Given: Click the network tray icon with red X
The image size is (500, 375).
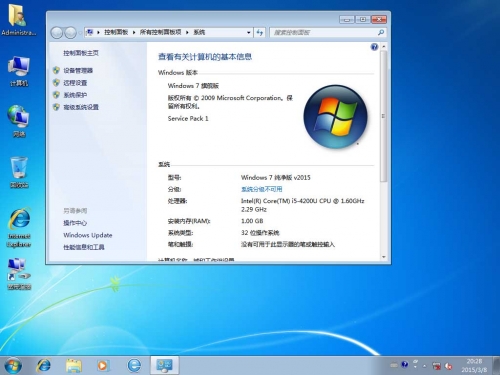Looking at the screenshot, I should pos(436,366).
